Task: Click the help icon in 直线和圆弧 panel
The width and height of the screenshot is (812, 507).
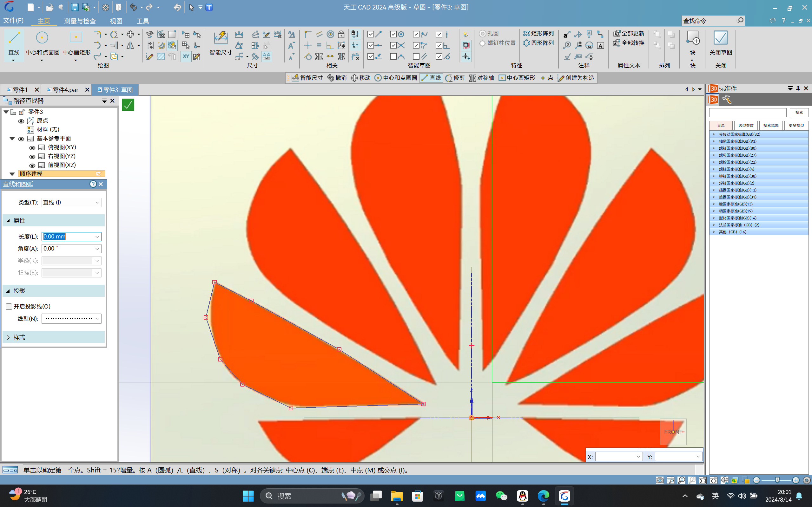Action: coord(93,184)
